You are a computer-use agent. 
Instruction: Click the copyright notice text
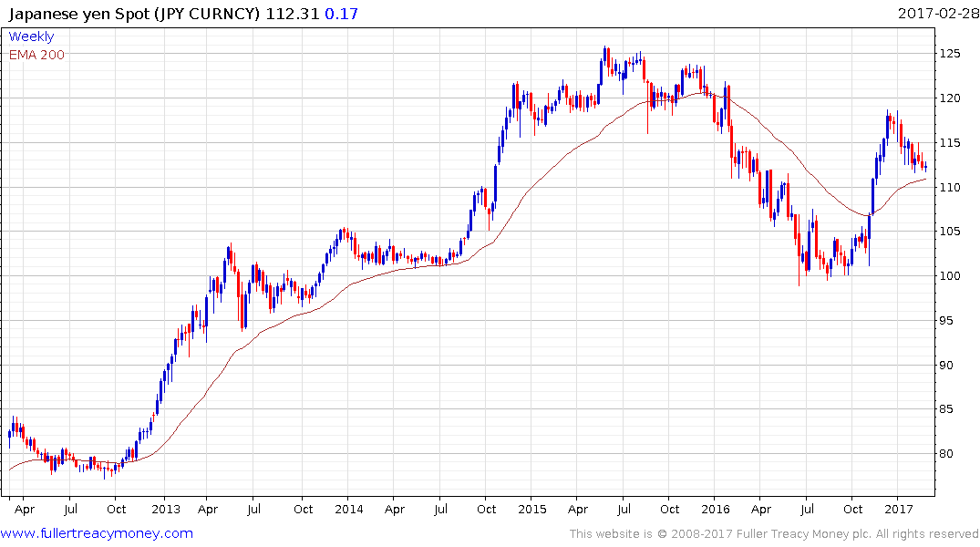[774, 534]
